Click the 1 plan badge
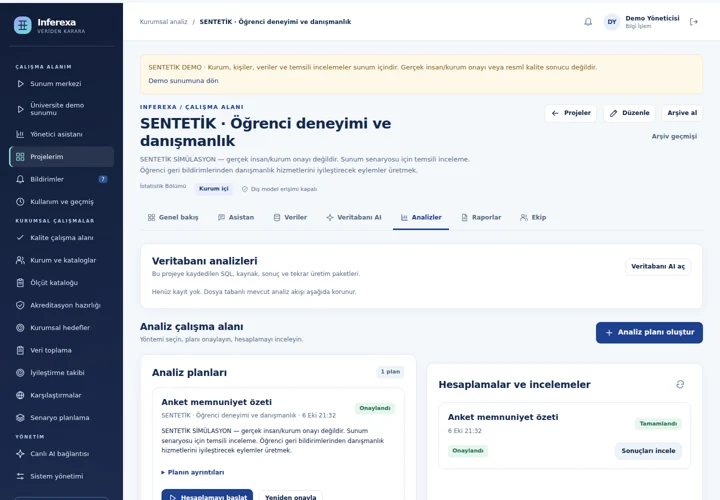The image size is (720, 500). (x=390, y=372)
